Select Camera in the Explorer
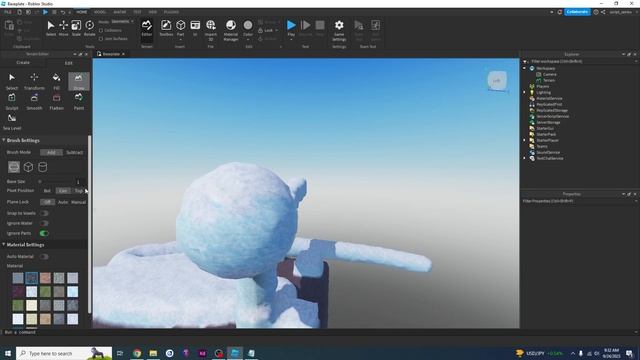 tap(549, 74)
